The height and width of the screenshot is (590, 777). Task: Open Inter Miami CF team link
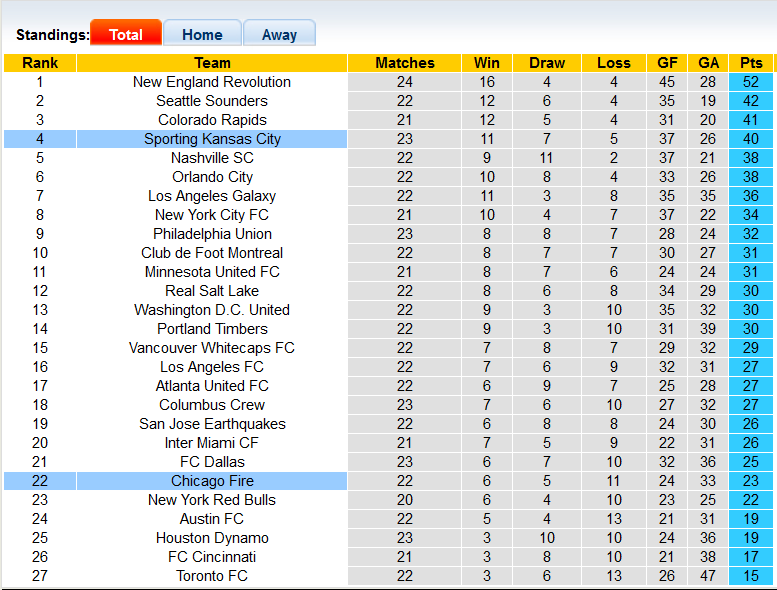(212, 443)
